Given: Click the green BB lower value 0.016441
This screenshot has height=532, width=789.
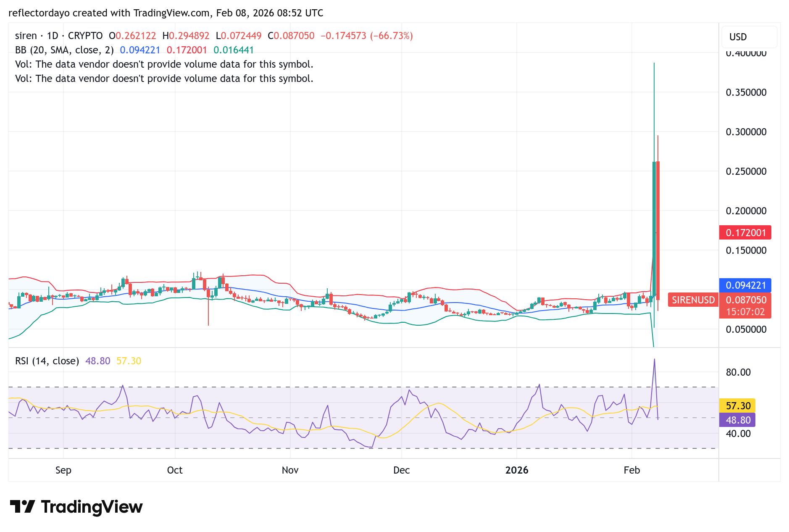Looking at the screenshot, I should coord(234,50).
